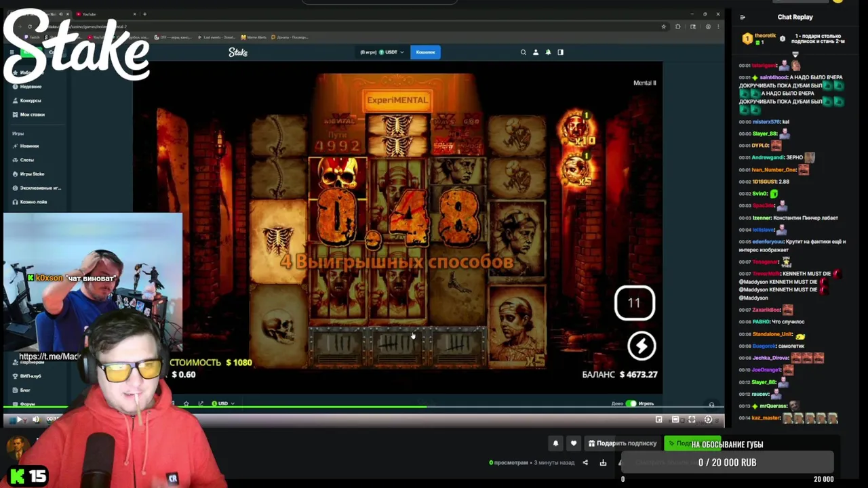The image size is (868, 488).
Task: Share the video using the share icon
Action: click(x=585, y=463)
